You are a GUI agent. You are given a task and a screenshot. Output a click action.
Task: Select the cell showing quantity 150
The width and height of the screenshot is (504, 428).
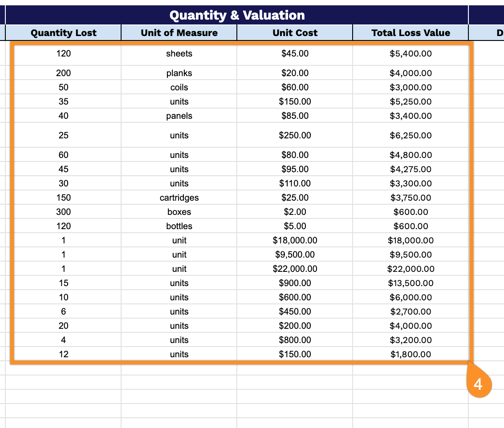[63, 198]
